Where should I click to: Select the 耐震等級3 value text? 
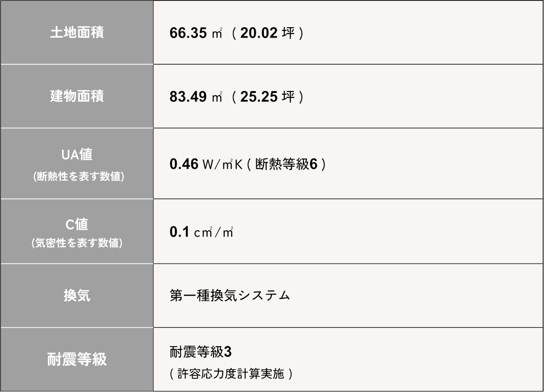pyautogui.click(x=201, y=352)
